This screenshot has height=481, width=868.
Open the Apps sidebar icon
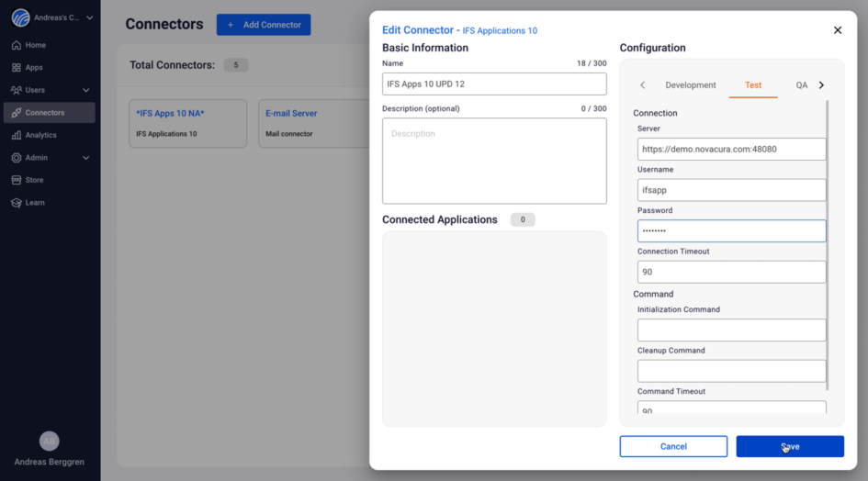pyautogui.click(x=16, y=68)
